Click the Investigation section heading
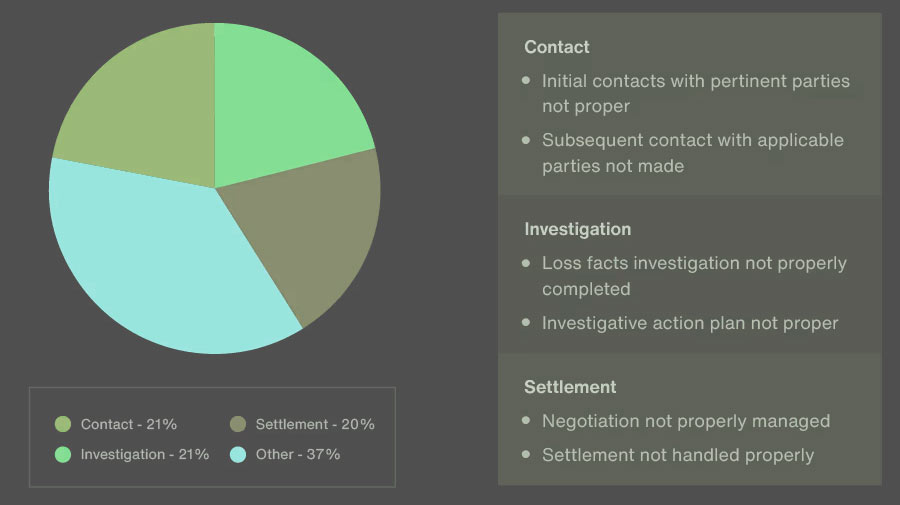This screenshot has height=505, width=900. click(577, 229)
